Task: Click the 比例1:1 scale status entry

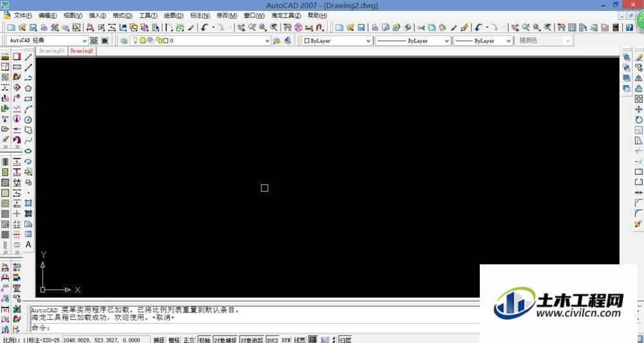Action: [14, 340]
